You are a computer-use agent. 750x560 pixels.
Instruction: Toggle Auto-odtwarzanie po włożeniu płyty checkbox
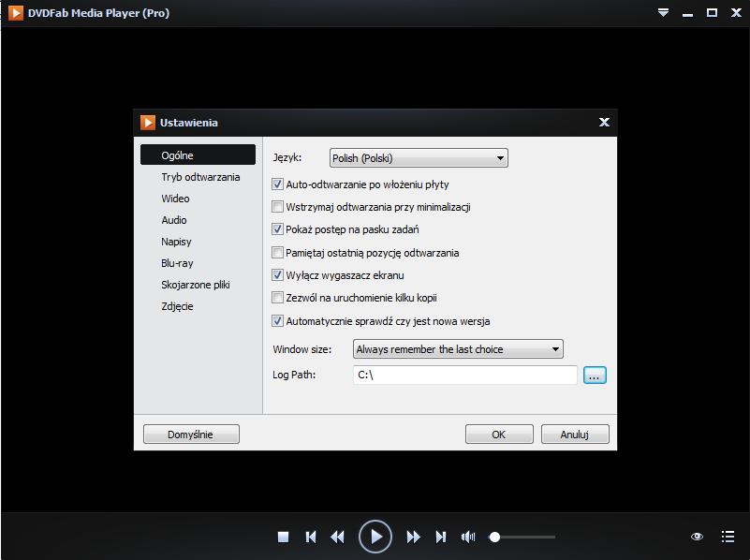277,184
